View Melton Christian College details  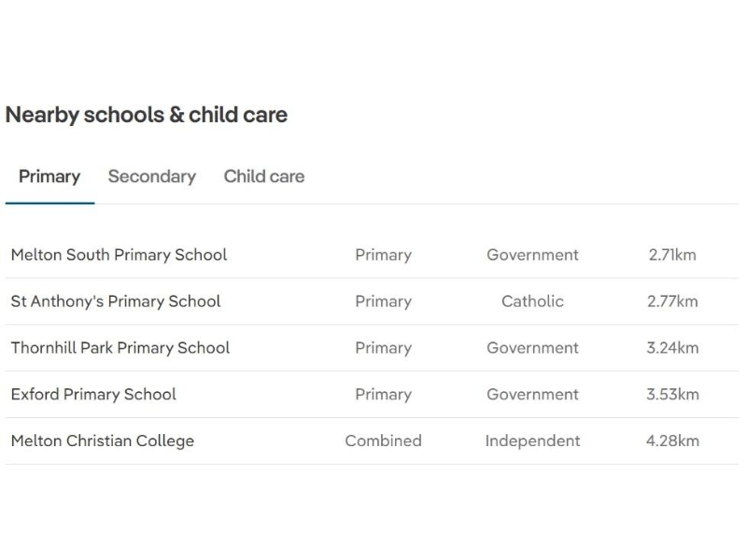click(103, 441)
